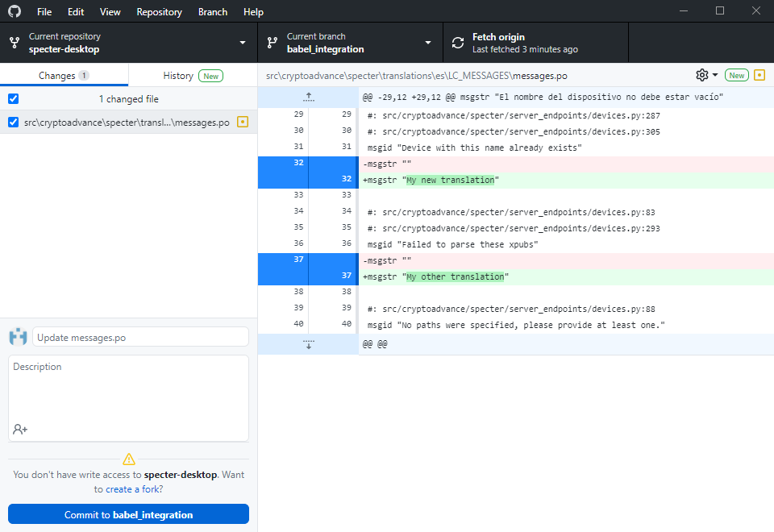Image resolution: width=774 pixels, height=532 pixels.
Task: Click line 'msgid "Device with this name already exists"'
Action: (x=474, y=148)
